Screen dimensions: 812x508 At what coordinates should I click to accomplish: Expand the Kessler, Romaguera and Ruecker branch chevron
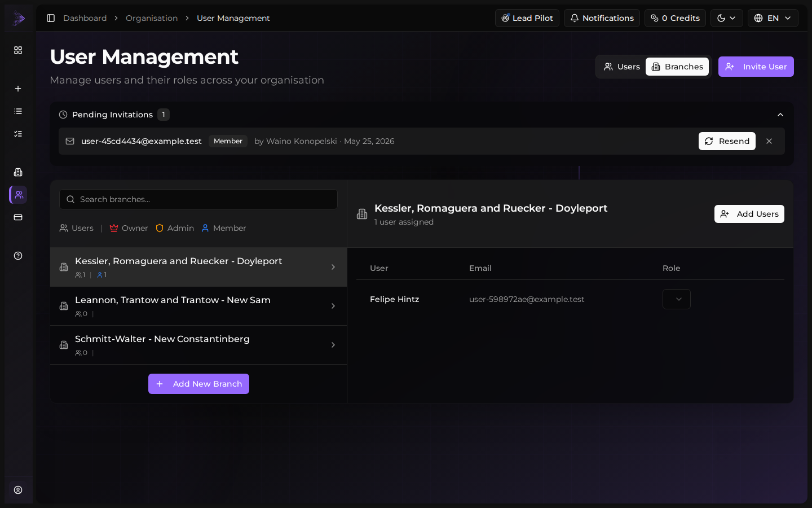pos(333,267)
